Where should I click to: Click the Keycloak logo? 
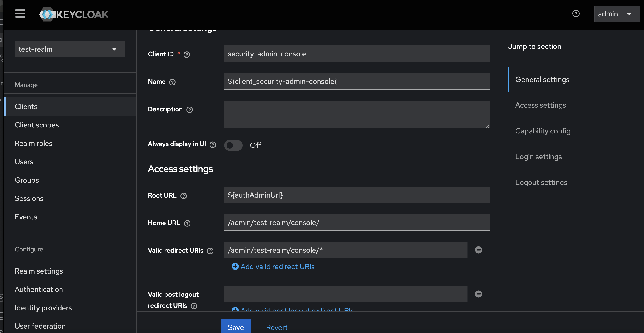[74, 14]
